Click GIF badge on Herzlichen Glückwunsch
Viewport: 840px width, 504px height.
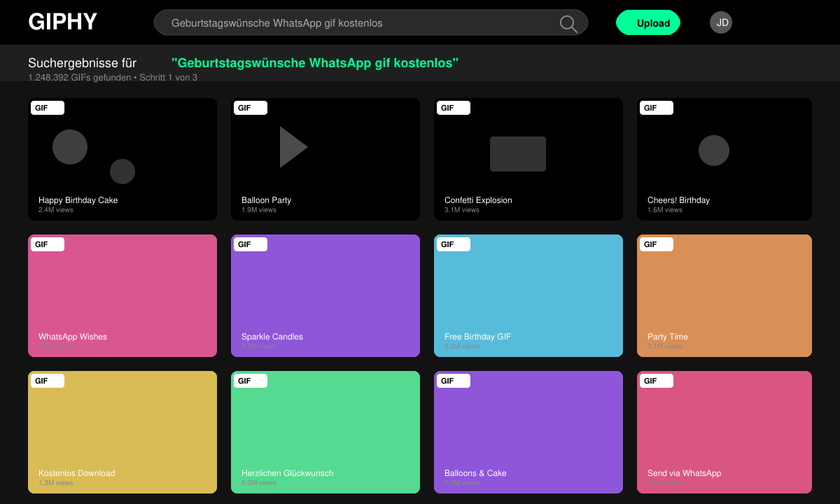click(251, 381)
